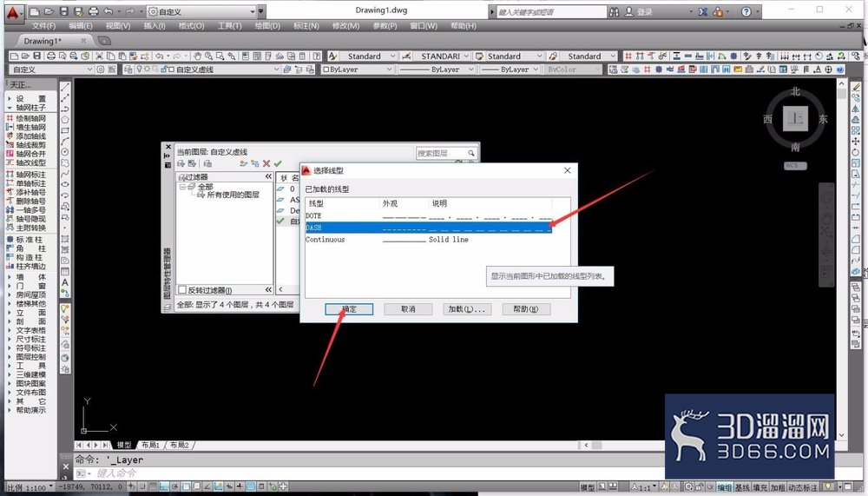The width and height of the screenshot is (868, 496).
Task: Toggle the 编组 status bar button
Action: coord(725,487)
